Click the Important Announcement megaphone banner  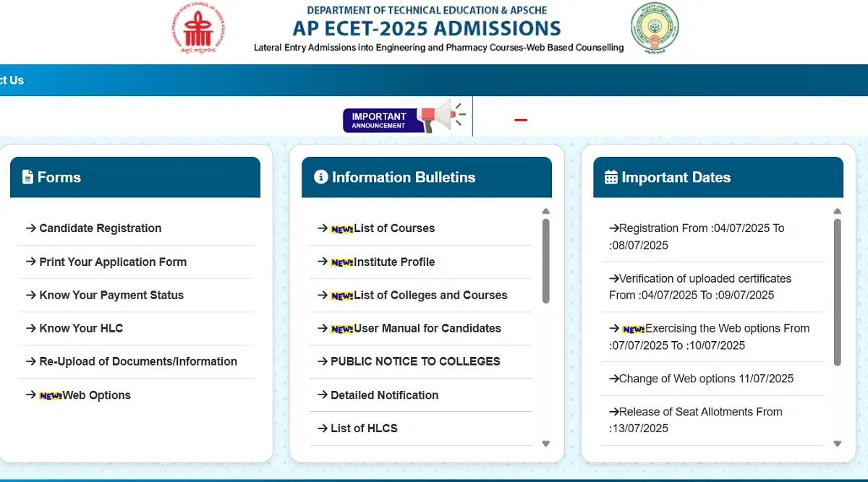pos(405,117)
